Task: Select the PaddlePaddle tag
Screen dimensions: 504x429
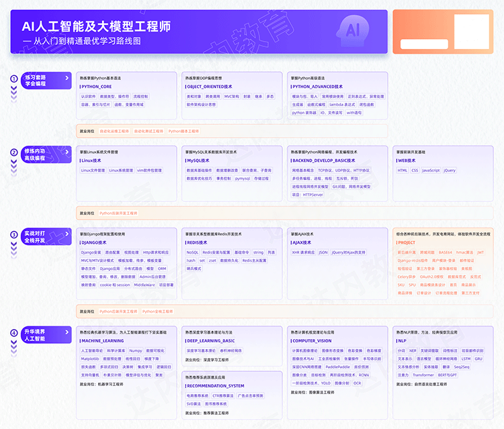Action: 337,367
